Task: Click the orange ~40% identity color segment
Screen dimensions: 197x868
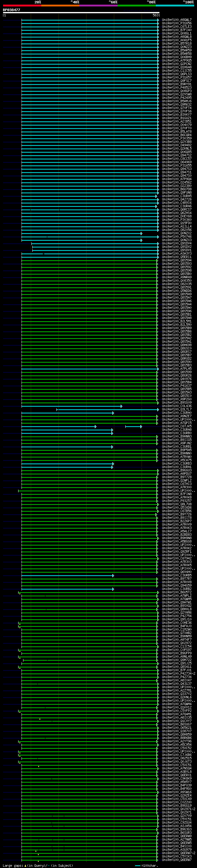Action: pos(60,6)
